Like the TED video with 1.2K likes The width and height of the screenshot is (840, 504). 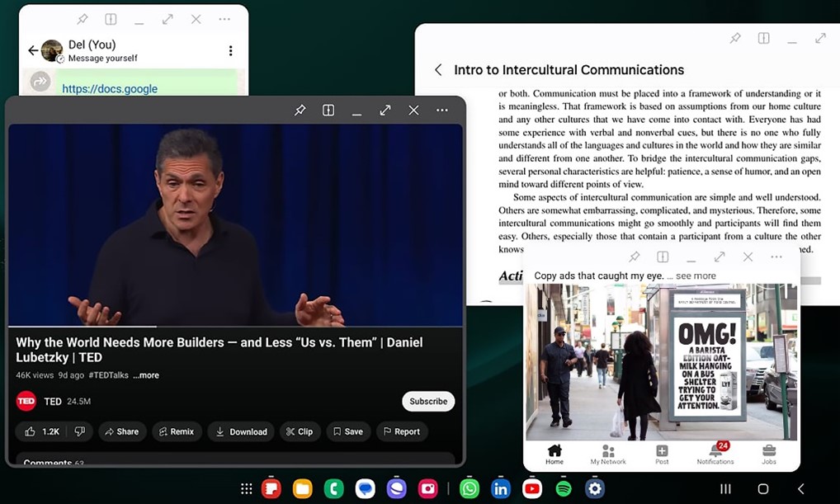pos(43,431)
